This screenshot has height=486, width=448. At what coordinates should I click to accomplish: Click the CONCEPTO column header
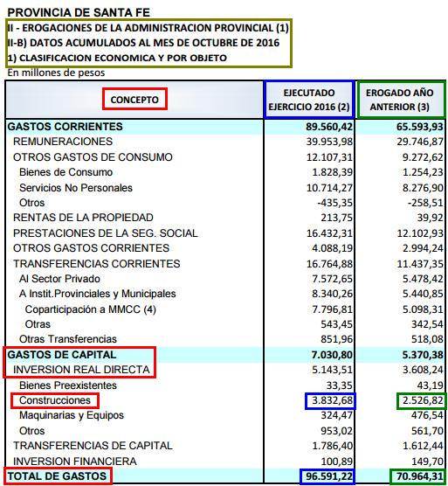(x=134, y=100)
